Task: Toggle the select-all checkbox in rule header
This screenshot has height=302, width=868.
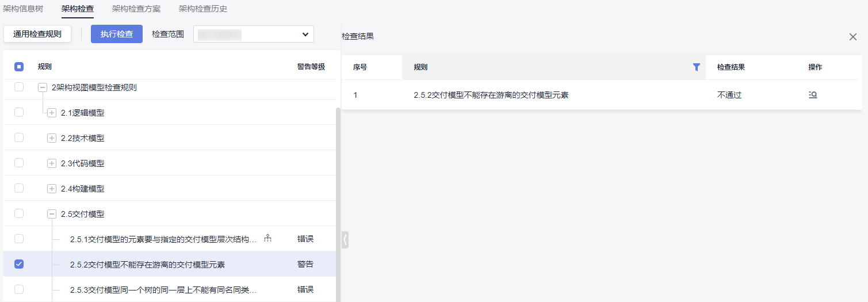Action: tap(19, 67)
